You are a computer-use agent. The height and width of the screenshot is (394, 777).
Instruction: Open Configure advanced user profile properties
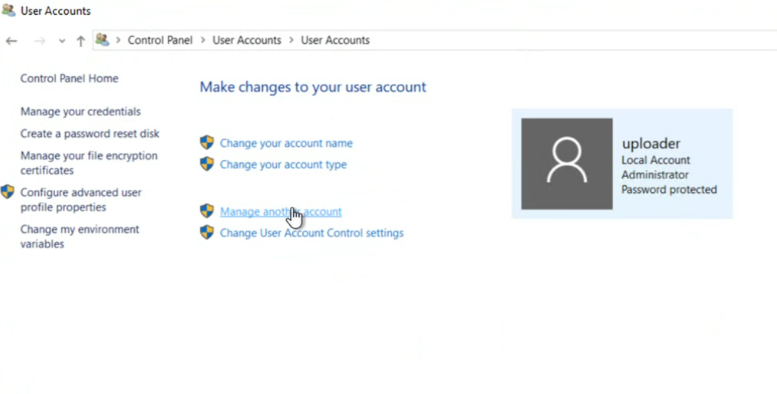[x=81, y=200]
